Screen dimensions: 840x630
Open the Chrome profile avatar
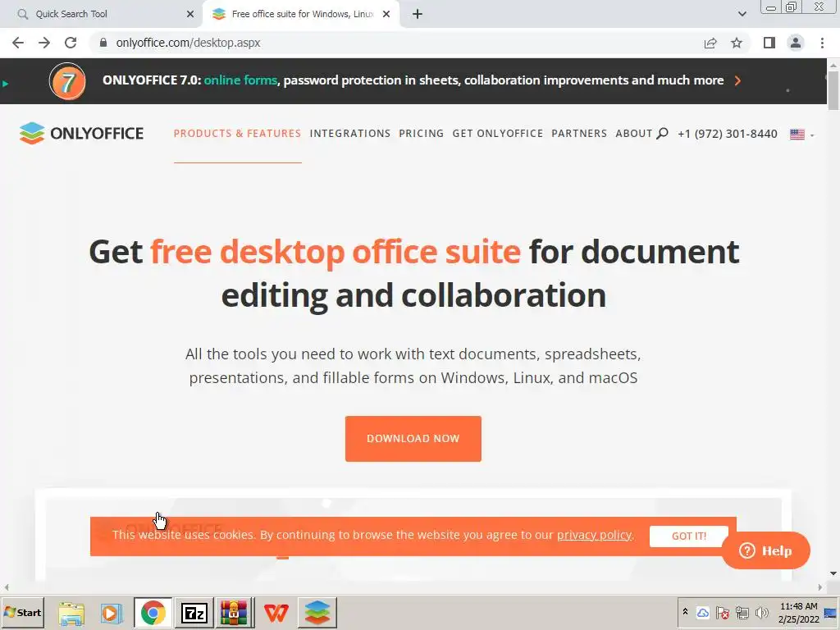[x=796, y=43]
